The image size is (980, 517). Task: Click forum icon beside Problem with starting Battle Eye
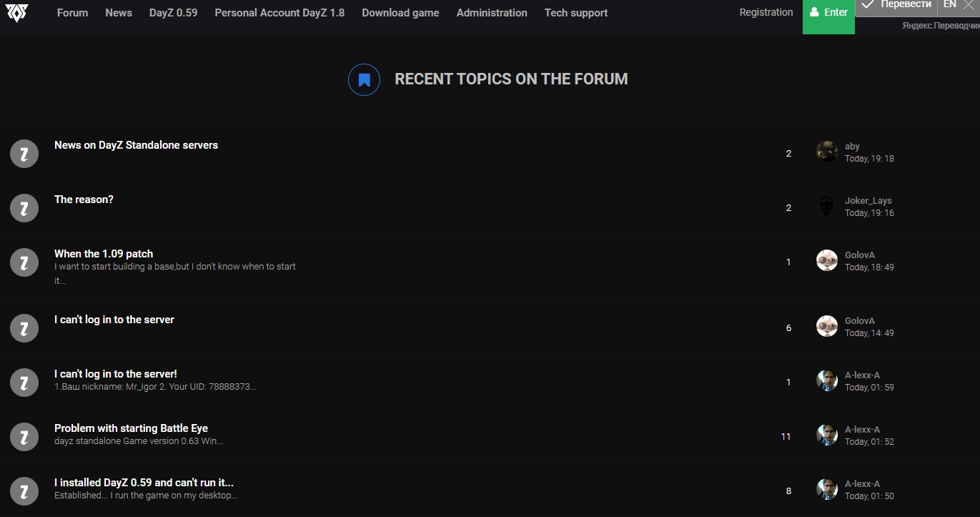tap(24, 437)
